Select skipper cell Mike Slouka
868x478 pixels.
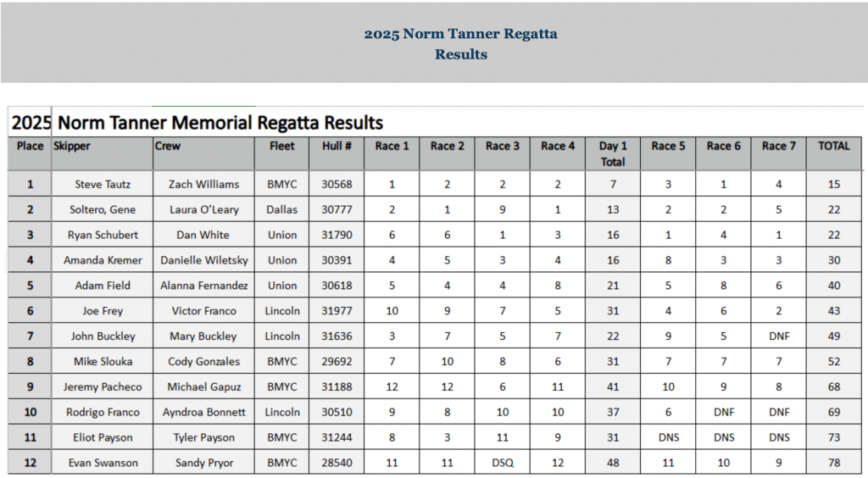(x=103, y=362)
